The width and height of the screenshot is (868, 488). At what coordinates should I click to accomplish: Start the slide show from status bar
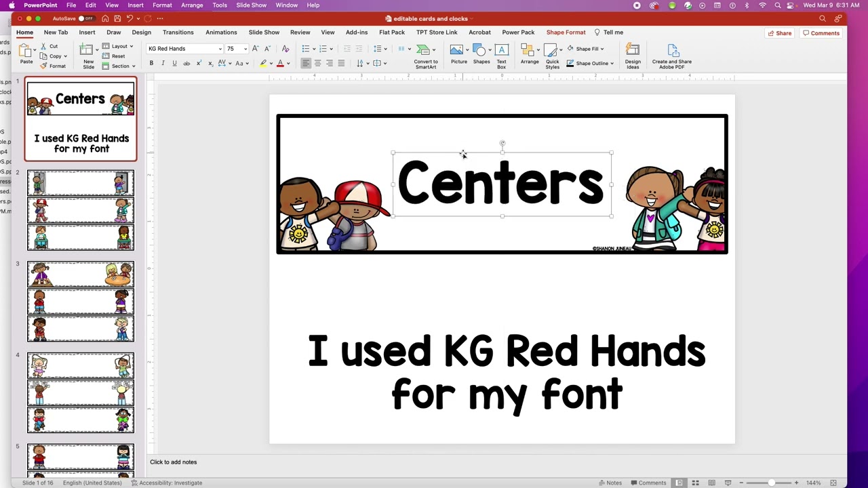pyautogui.click(x=728, y=483)
